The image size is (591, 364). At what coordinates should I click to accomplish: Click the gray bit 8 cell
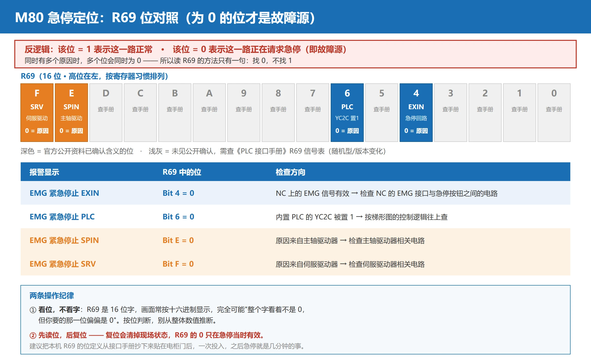278,113
